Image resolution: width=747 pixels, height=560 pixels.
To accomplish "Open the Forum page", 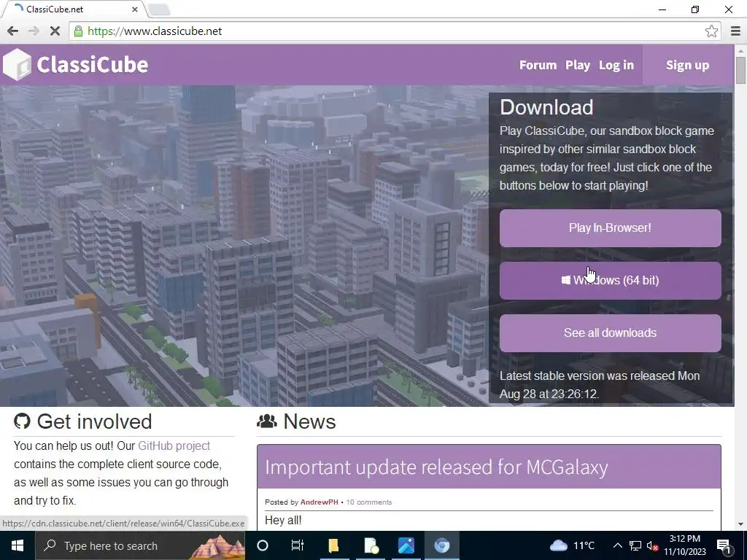I will tap(538, 65).
